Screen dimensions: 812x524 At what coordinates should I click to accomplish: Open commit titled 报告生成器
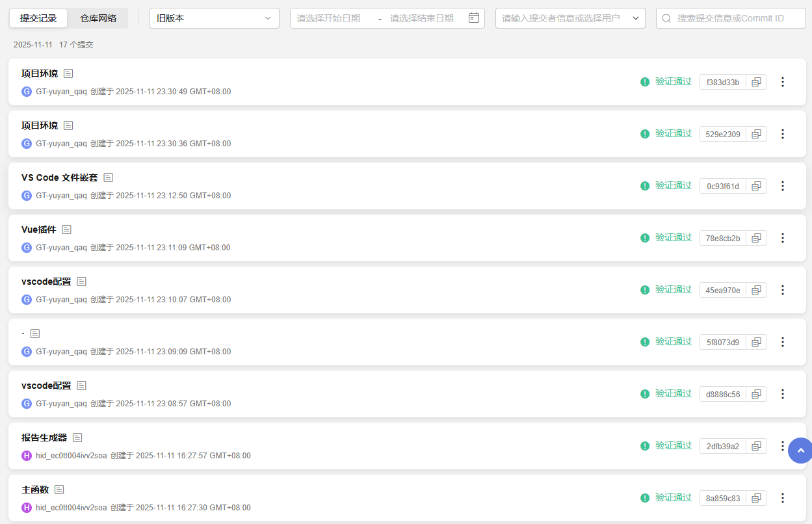click(44, 438)
